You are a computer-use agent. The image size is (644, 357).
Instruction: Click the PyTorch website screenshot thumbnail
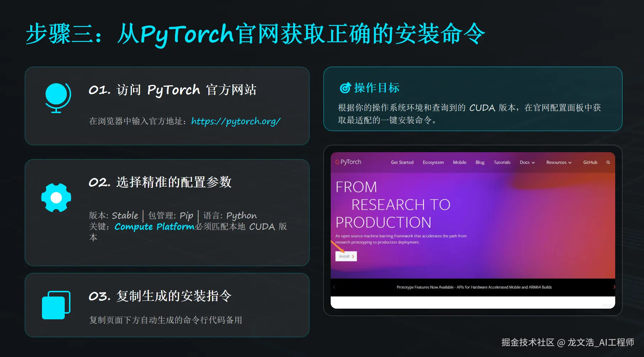(x=473, y=230)
